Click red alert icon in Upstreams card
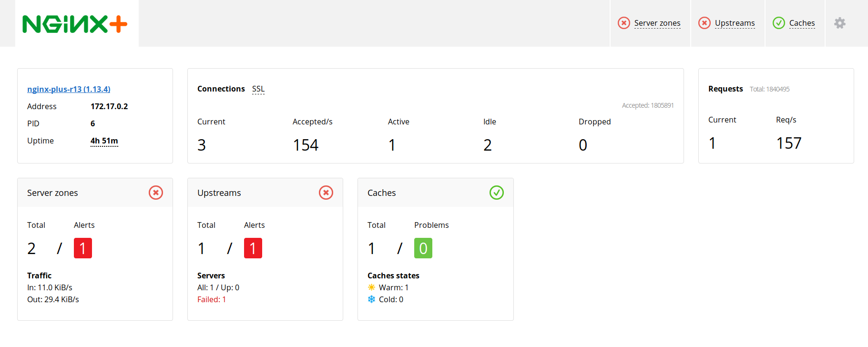868x347 pixels. (326, 193)
